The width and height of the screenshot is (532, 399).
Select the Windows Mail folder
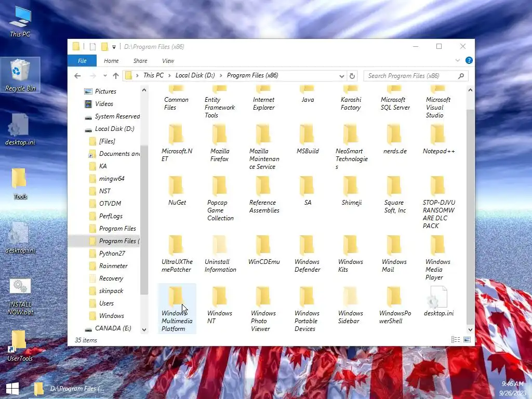point(395,254)
